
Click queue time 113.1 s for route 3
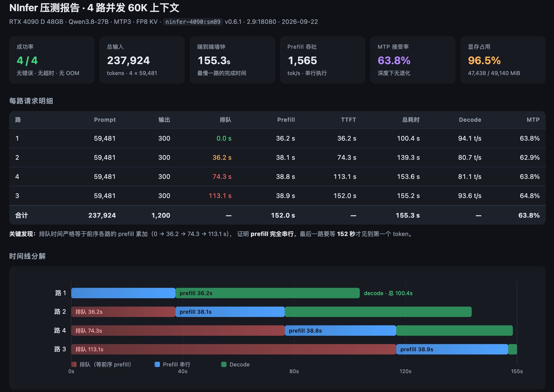tap(220, 196)
